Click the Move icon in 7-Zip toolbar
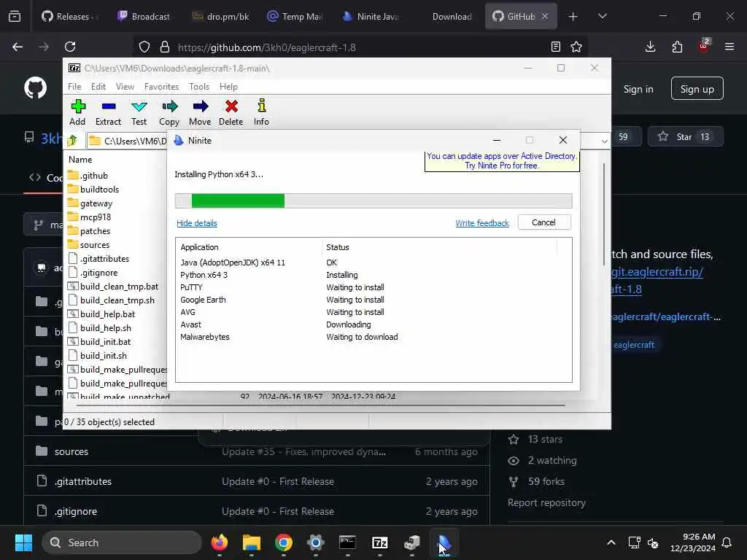 [200, 112]
